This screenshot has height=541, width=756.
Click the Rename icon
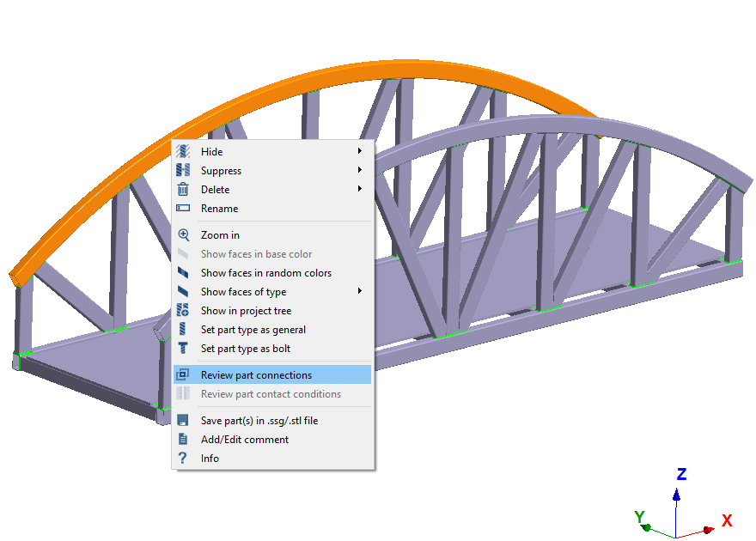tap(182, 209)
